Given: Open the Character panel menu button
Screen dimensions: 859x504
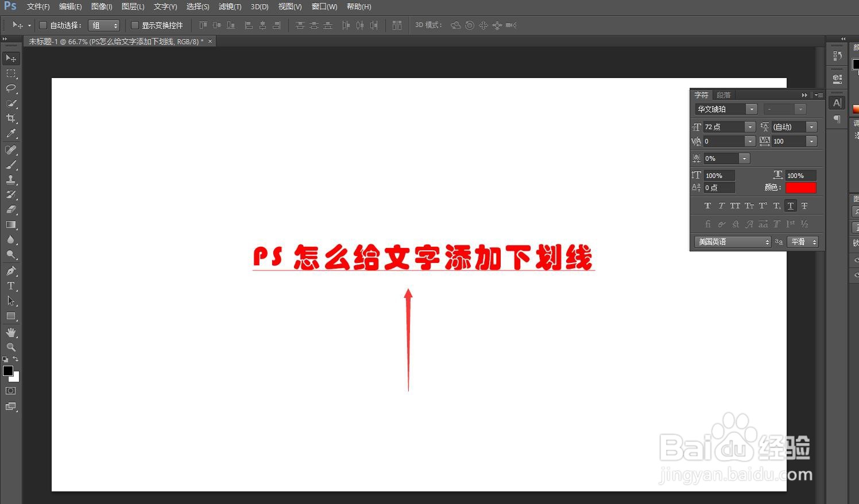Looking at the screenshot, I should (x=818, y=95).
